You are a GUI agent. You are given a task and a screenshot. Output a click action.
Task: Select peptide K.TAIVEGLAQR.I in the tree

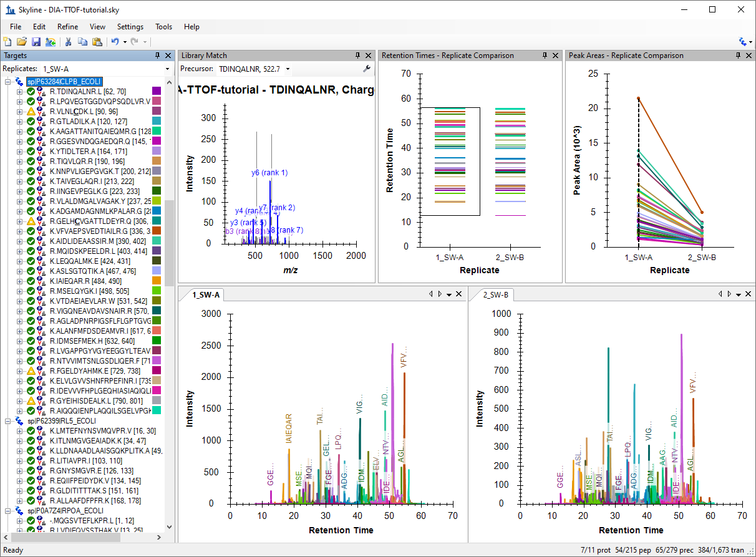(x=92, y=182)
